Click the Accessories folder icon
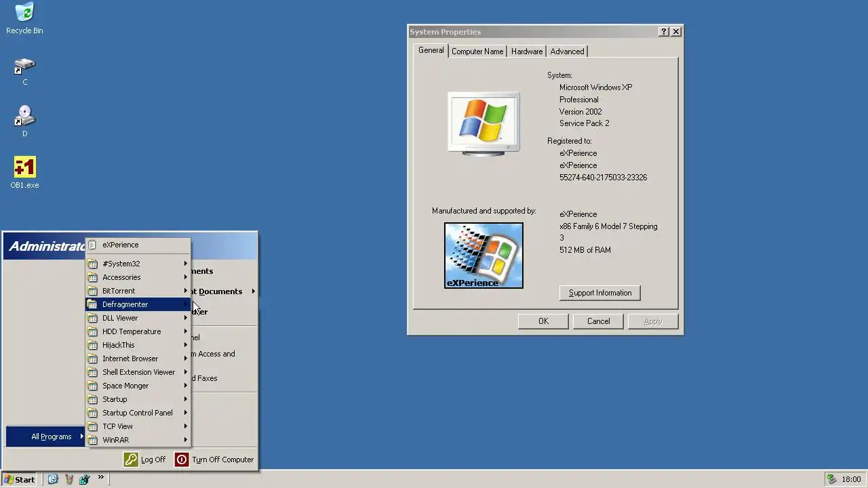 [93, 277]
